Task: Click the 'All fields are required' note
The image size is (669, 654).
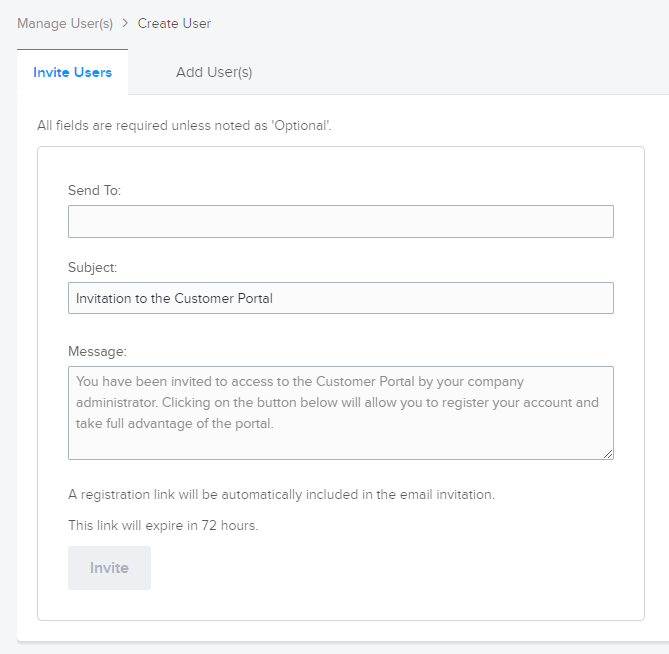Action: (x=184, y=125)
